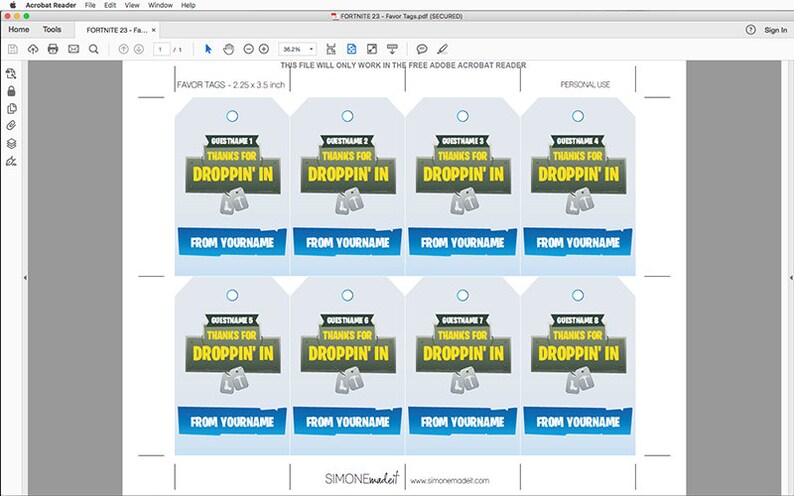This screenshot has height=496, width=794.
Task: Click FROM YOURNAME under GUESTNAME 8
Action: coord(577,422)
